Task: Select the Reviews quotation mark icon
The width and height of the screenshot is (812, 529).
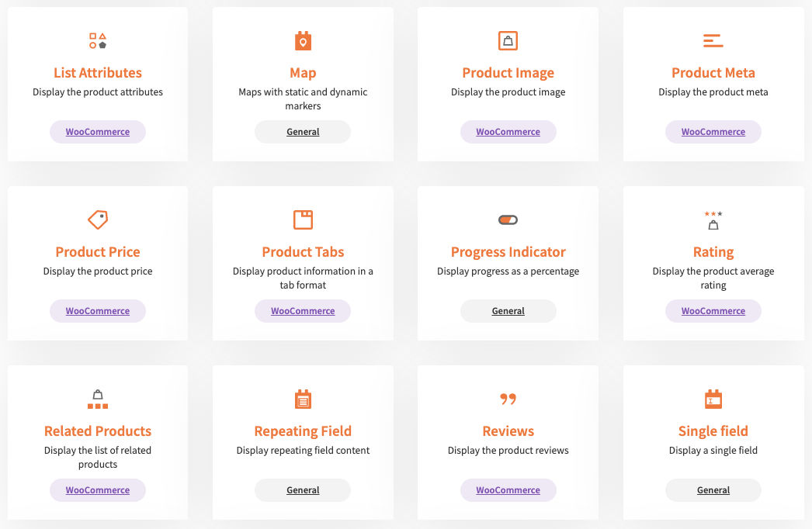Action: tap(508, 399)
